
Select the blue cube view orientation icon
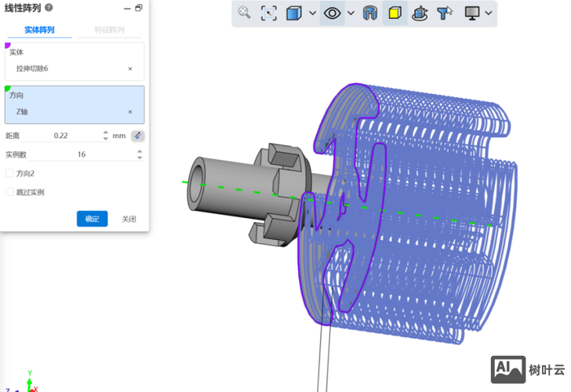click(294, 13)
